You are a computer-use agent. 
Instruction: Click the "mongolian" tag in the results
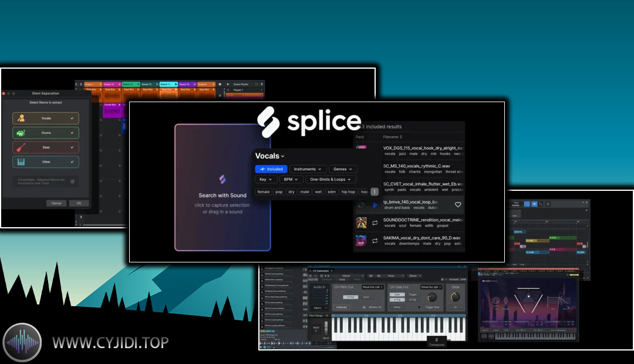pyautogui.click(x=433, y=171)
